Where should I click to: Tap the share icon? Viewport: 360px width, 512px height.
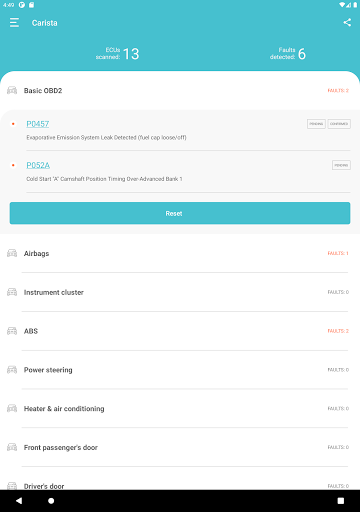click(x=347, y=22)
